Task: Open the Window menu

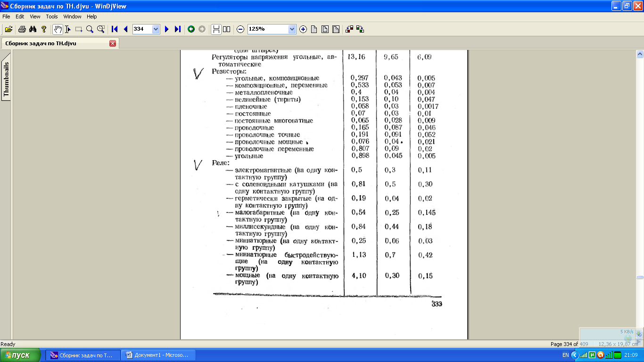Action: 73,16
